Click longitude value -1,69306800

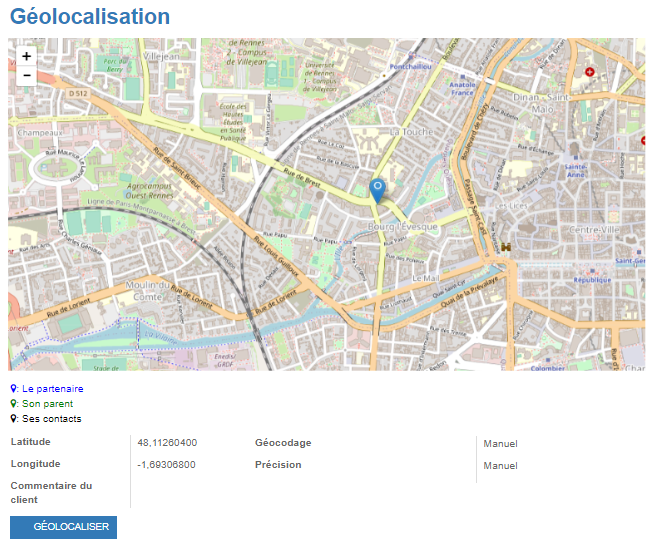pyautogui.click(x=166, y=465)
